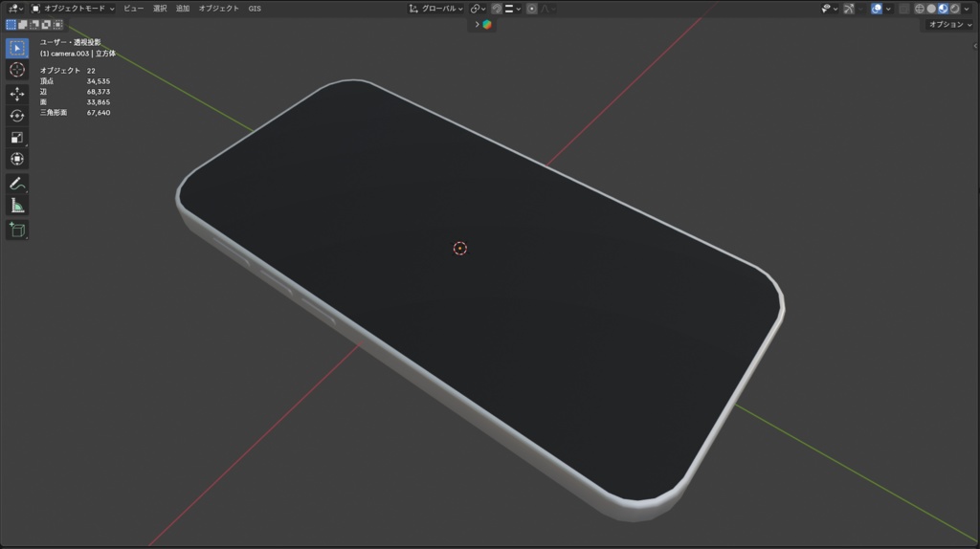Toggle proportional editing
This screenshot has width=980, height=549.
[x=532, y=8]
